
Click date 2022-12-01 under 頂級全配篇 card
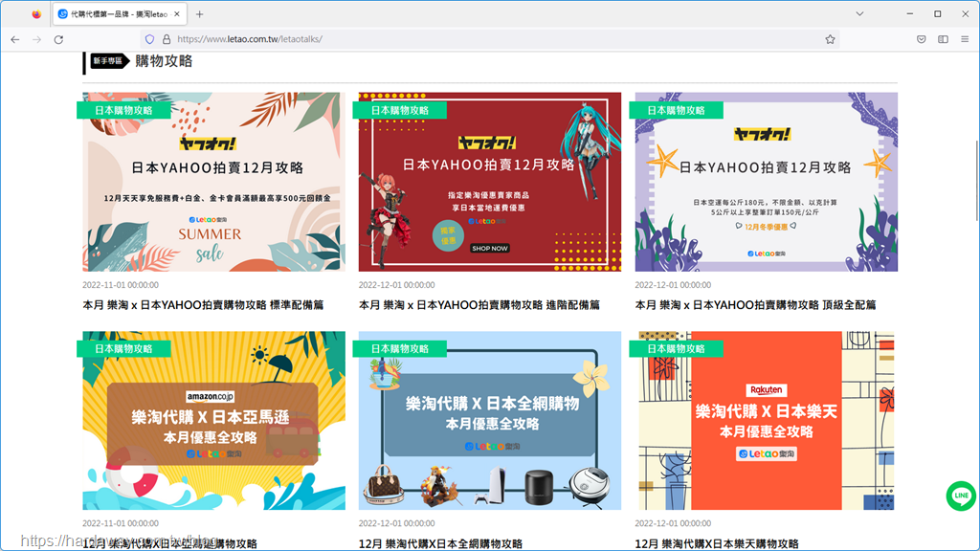pyautogui.click(x=673, y=285)
